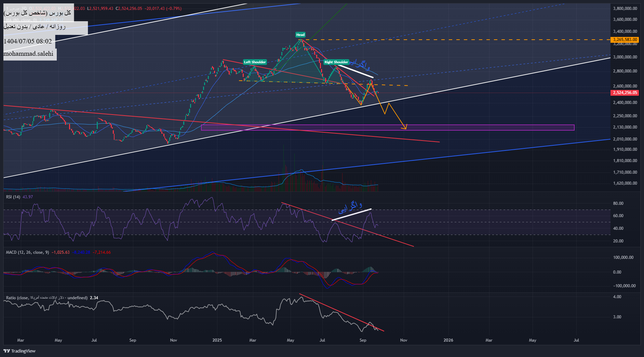Open the MACD (12, 26, close, 9) legend
Screen dimensions: 644x357
tap(27, 252)
